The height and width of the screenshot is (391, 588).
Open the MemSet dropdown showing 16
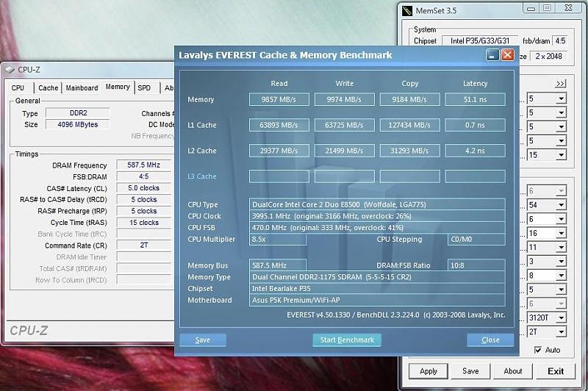[561, 233]
